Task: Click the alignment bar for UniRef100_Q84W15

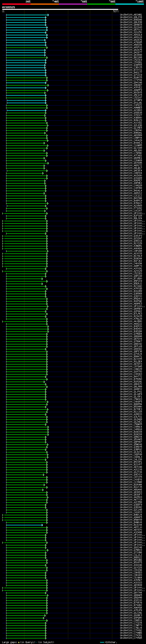Action: click(x=26, y=25)
